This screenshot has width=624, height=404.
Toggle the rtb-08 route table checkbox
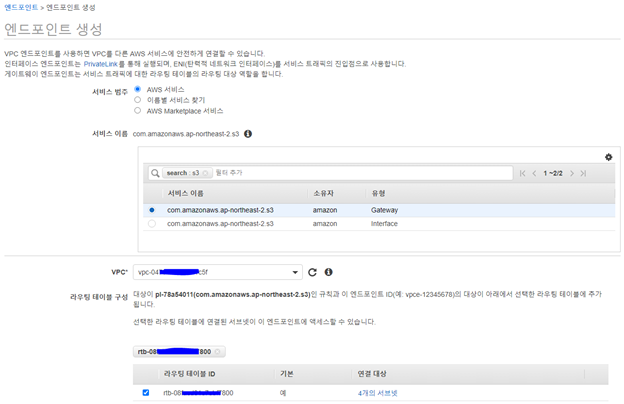[146, 393]
